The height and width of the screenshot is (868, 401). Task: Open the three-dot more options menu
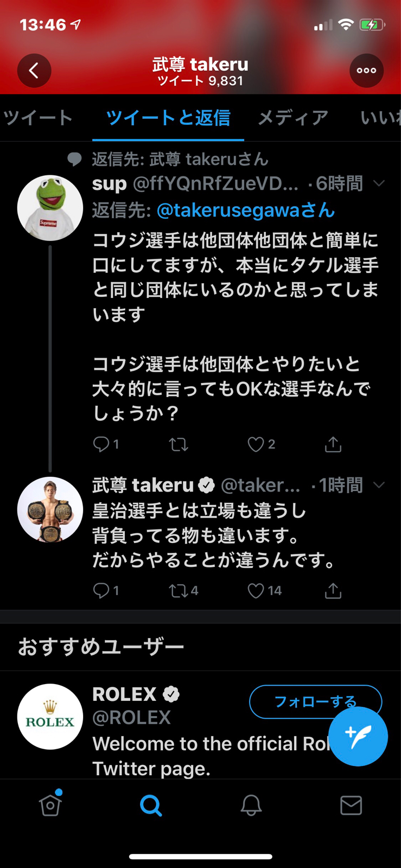click(366, 71)
